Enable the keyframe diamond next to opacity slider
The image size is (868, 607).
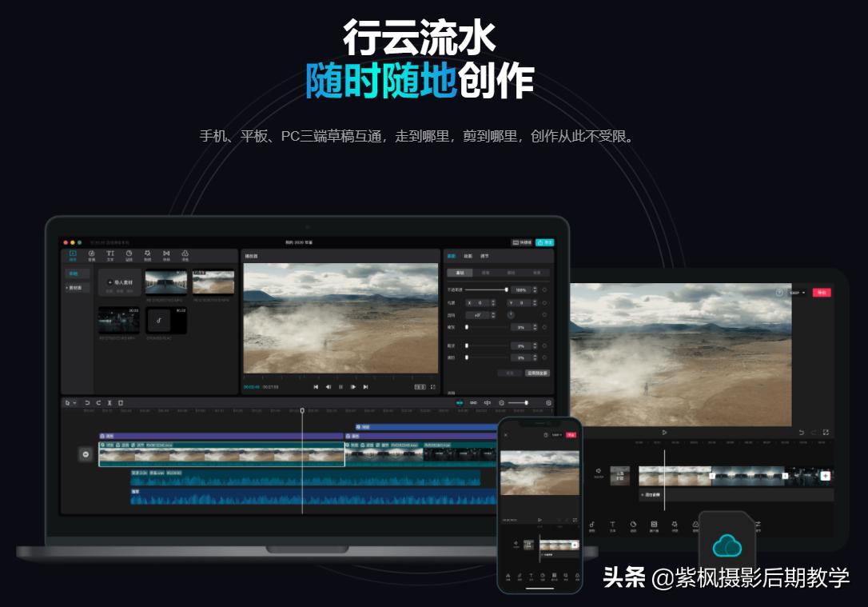tap(545, 290)
